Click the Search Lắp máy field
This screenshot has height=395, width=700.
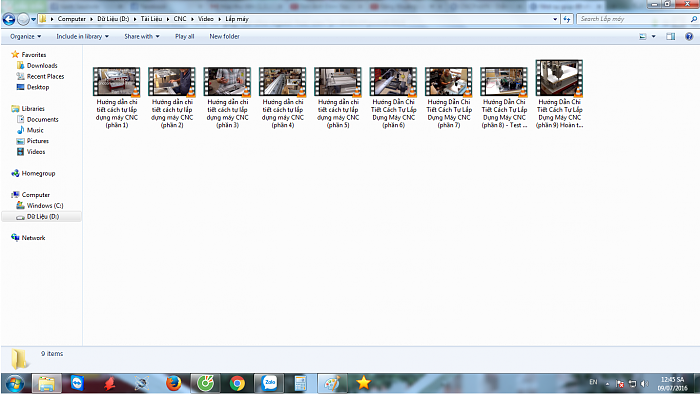click(634, 19)
